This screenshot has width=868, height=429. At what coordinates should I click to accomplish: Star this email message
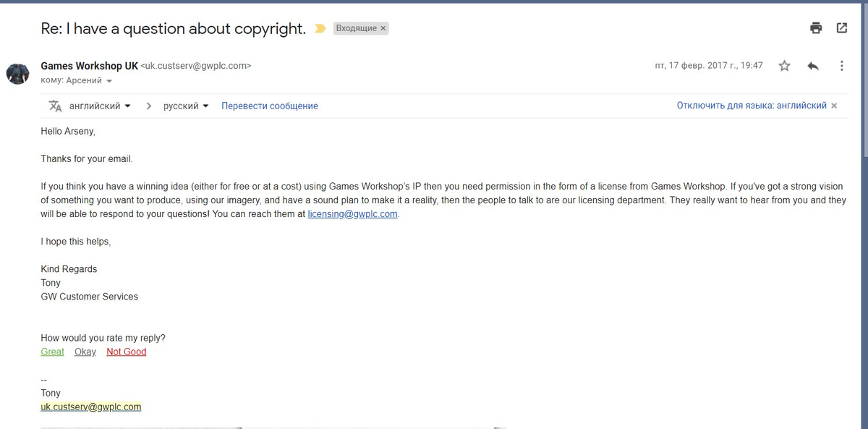click(785, 66)
